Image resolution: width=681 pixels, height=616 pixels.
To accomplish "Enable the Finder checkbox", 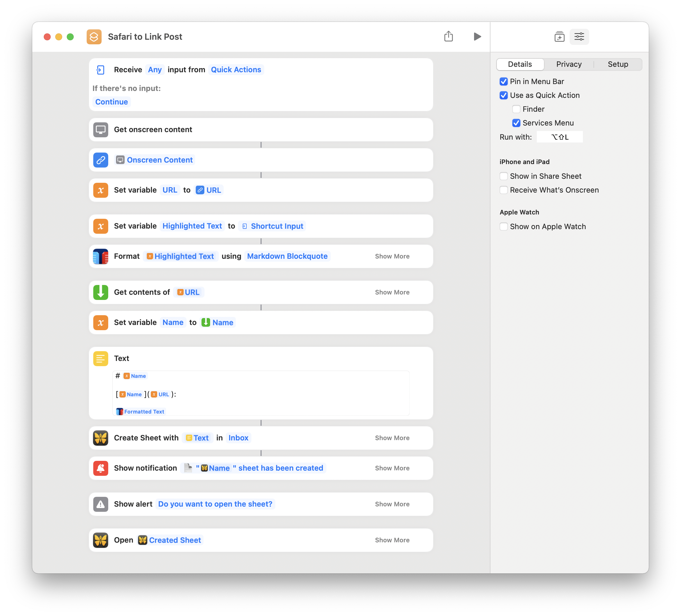I will (x=516, y=109).
